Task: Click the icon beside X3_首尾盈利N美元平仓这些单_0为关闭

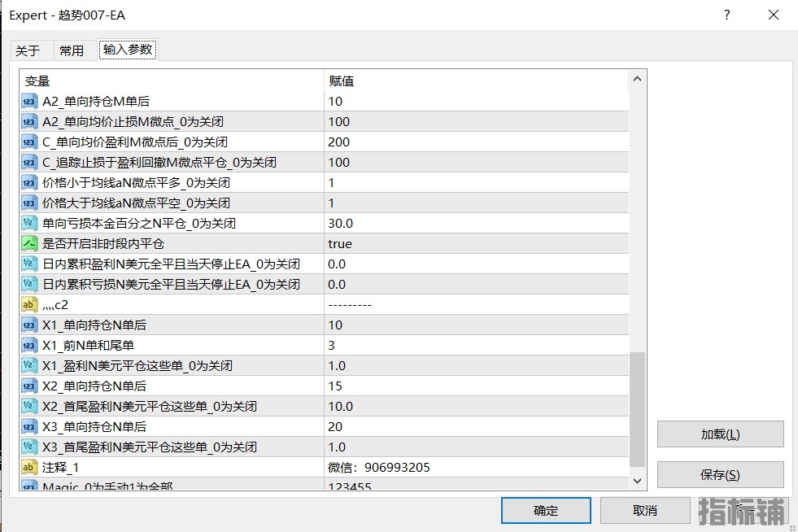Action: click(29, 447)
